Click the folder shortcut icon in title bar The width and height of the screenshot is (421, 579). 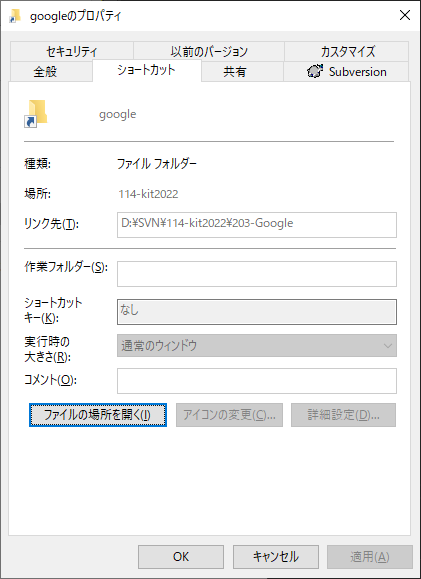pyautogui.click(x=14, y=17)
